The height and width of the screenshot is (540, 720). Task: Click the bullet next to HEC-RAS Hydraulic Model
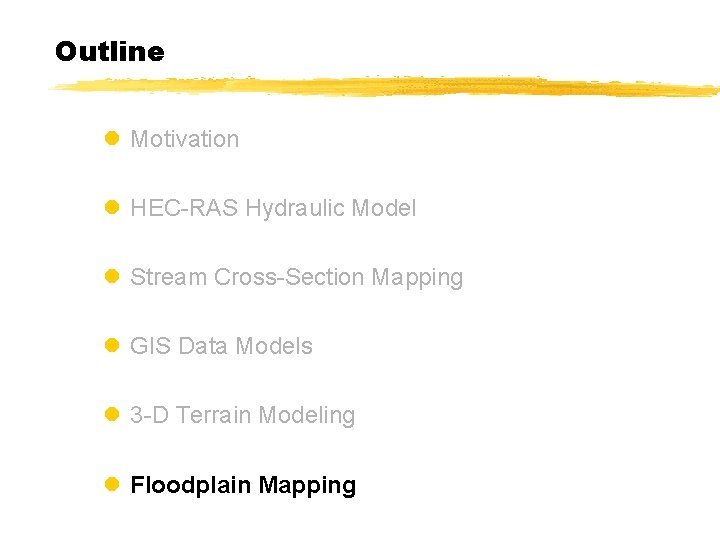(112, 209)
